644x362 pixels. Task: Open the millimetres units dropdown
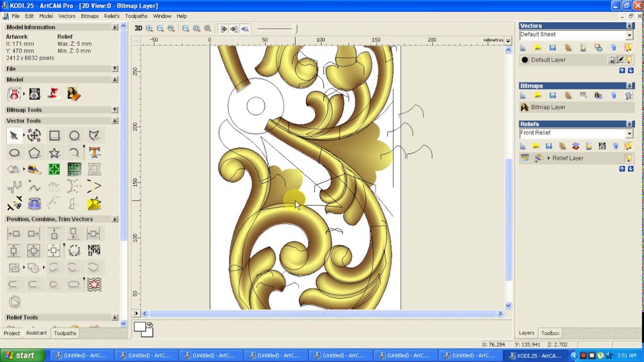pos(508,40)
